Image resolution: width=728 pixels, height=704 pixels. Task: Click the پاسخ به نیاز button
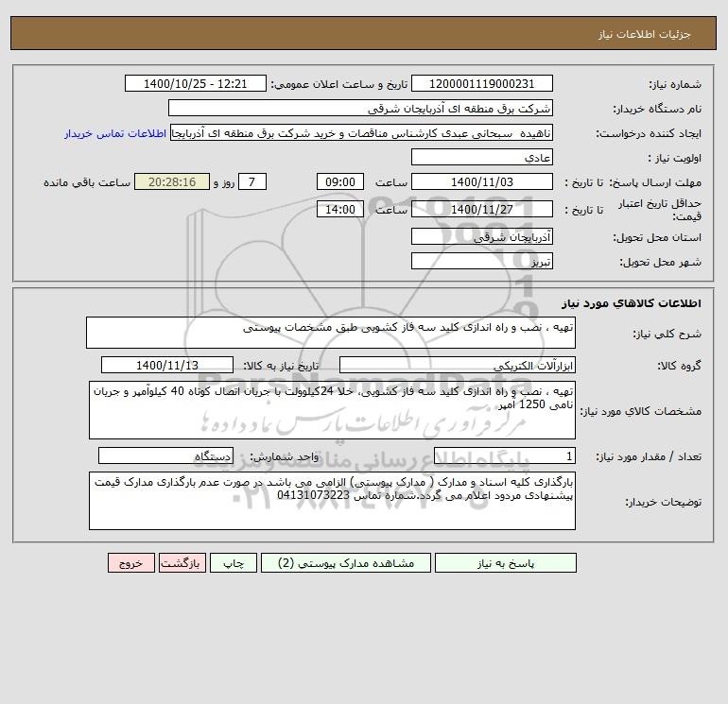pos(505,563)
